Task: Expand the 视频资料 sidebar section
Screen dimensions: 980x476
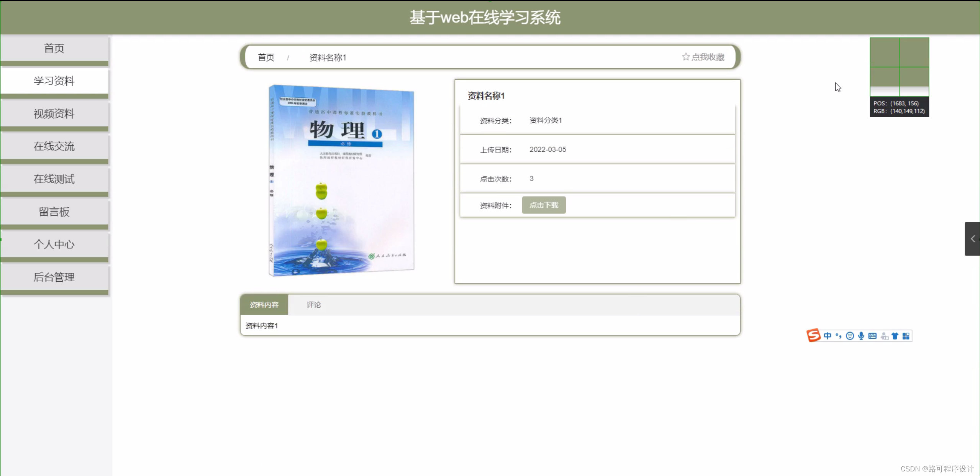Action: click(x=54, y=113)
